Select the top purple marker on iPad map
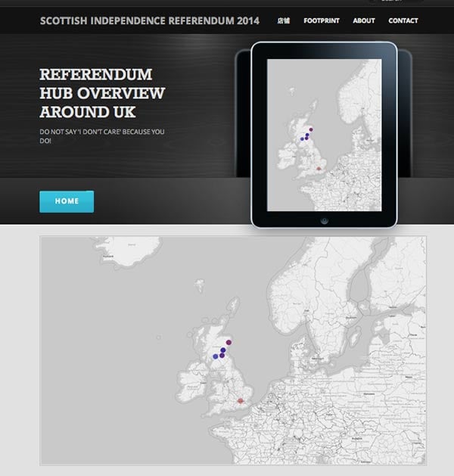 click(x=310, y=130)
